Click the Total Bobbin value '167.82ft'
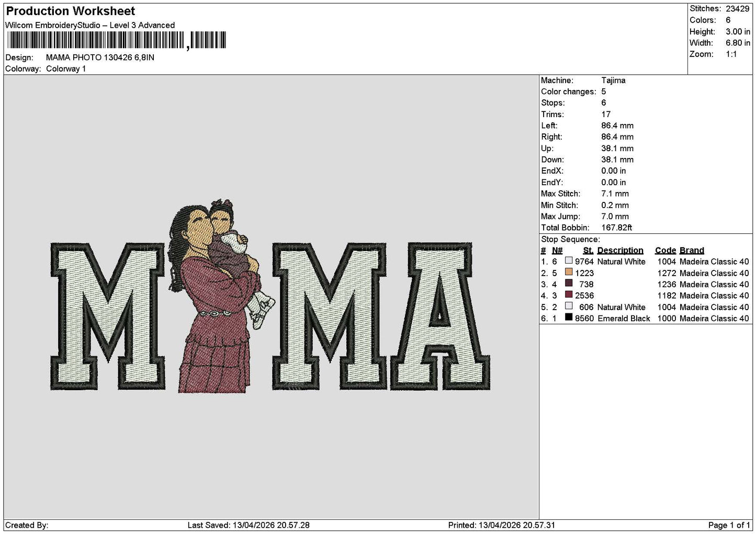 [617, 228]
